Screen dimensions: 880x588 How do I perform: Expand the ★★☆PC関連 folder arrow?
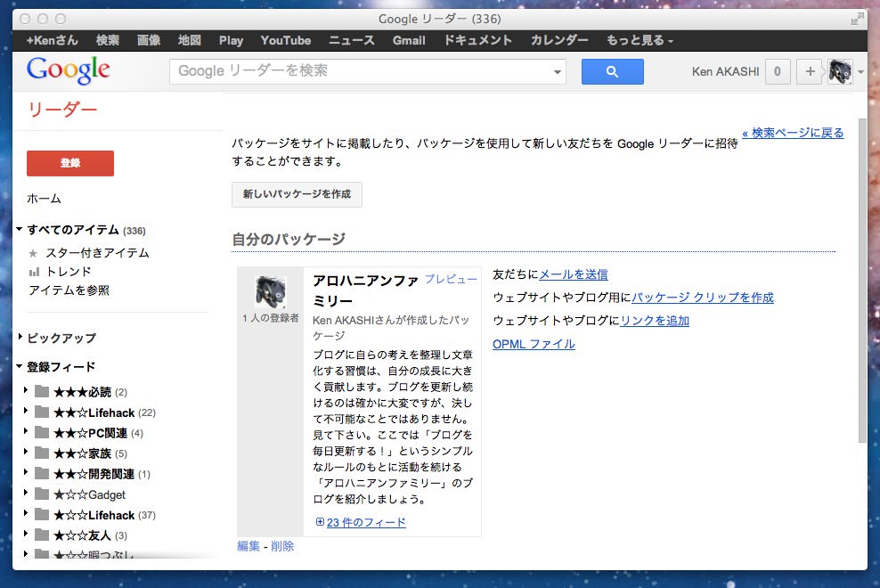[x=26, y=431]
